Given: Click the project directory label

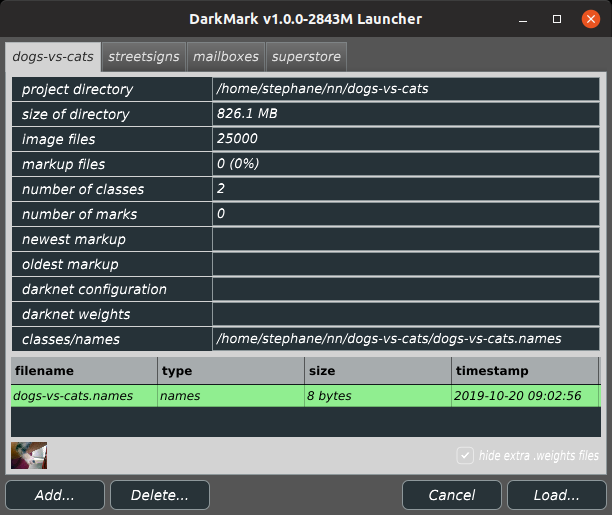Looking at the screenshot, I should point(112,89).
